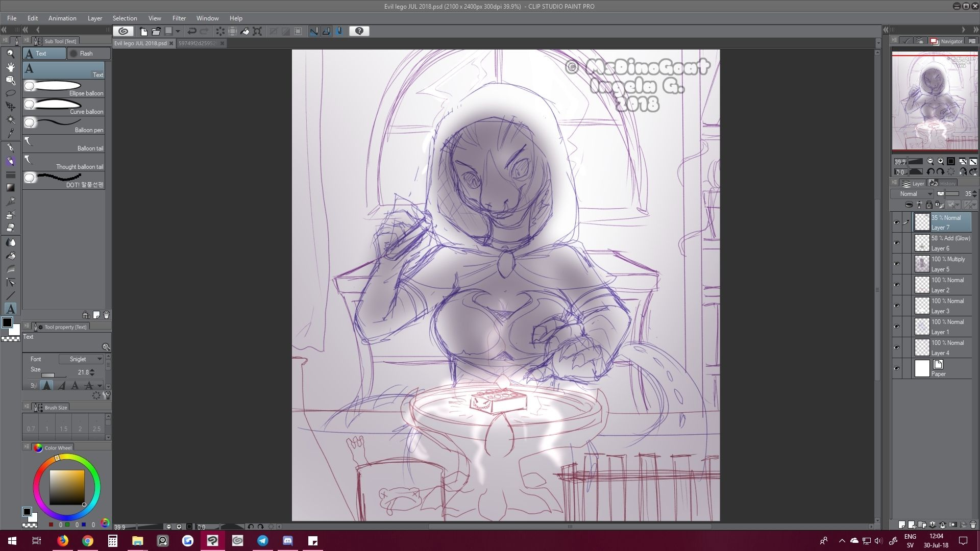980x551 pixels.
Task: Toggle visibility of Layer 5
Action: [x=896, y=264]
